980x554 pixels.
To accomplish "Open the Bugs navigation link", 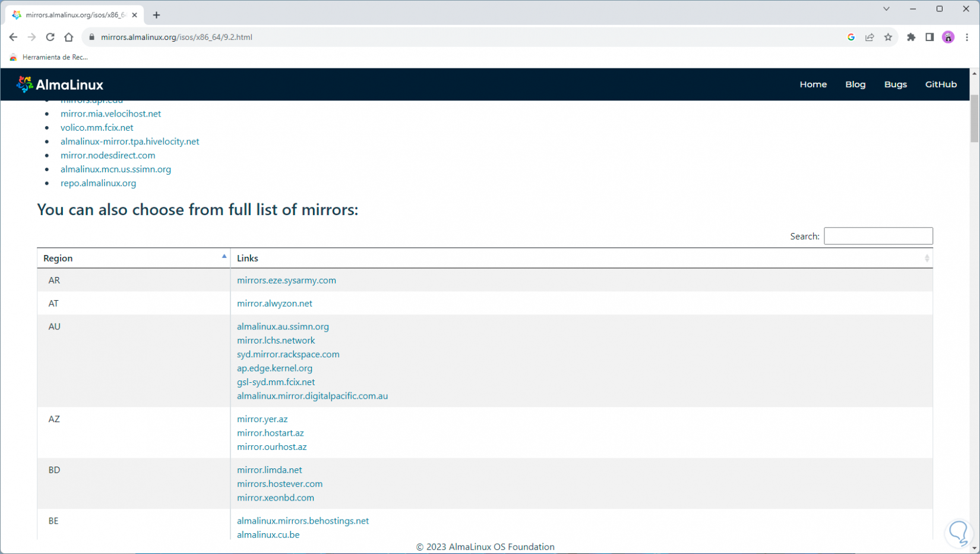I will (x=896, y=84).
